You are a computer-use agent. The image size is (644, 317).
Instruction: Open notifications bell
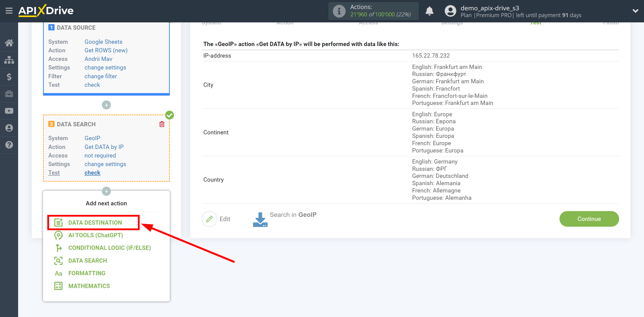pyautogui.click(x=429, y=11)
